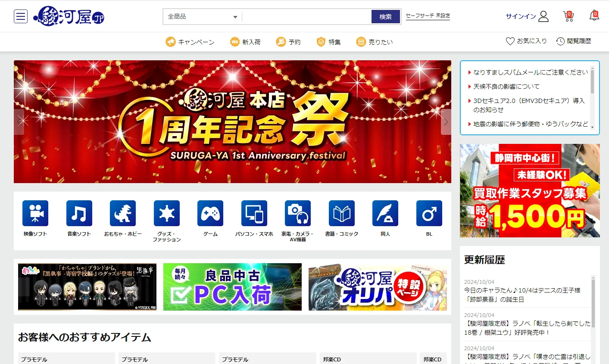Select キャンペーン menu item
The image size is (609, 364).
tap(196, 42)
